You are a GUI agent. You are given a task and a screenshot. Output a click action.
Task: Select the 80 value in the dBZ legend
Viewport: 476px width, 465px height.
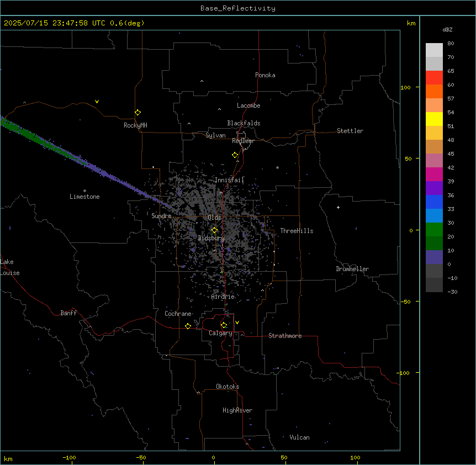pos(451,44)
